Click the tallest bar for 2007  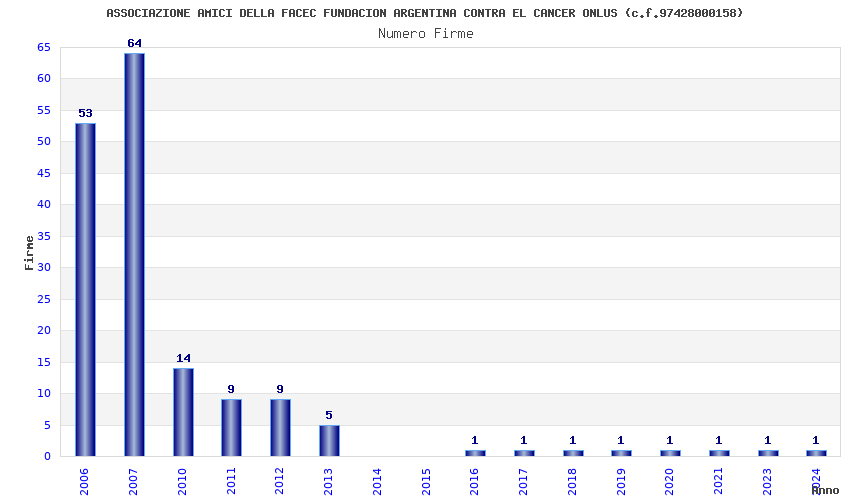(134, 254)
